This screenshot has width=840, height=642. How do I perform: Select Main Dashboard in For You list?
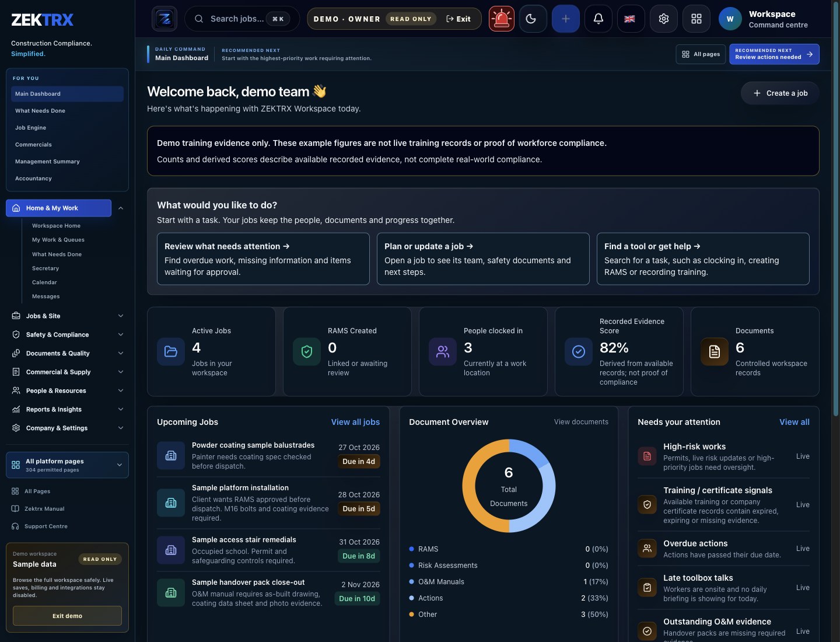67,93
